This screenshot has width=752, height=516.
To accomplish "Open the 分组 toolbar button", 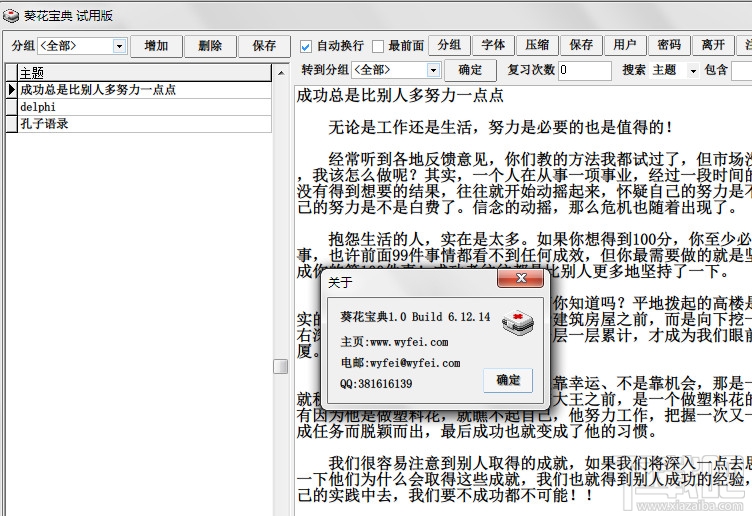I will click(449, 45).
